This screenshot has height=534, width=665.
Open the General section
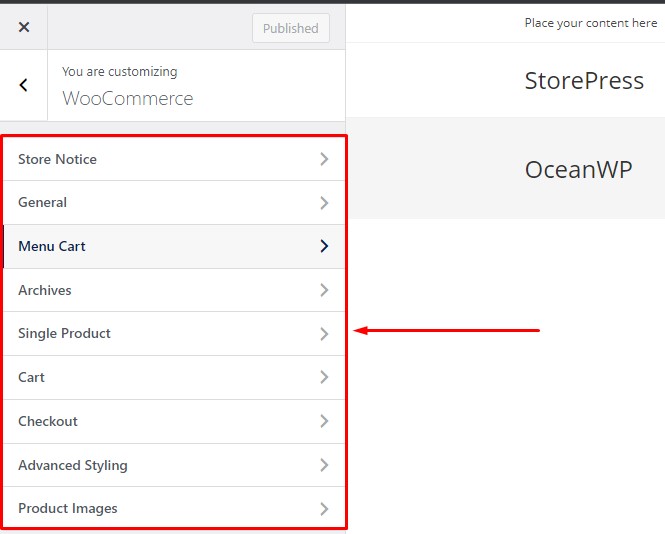point(174,203)
